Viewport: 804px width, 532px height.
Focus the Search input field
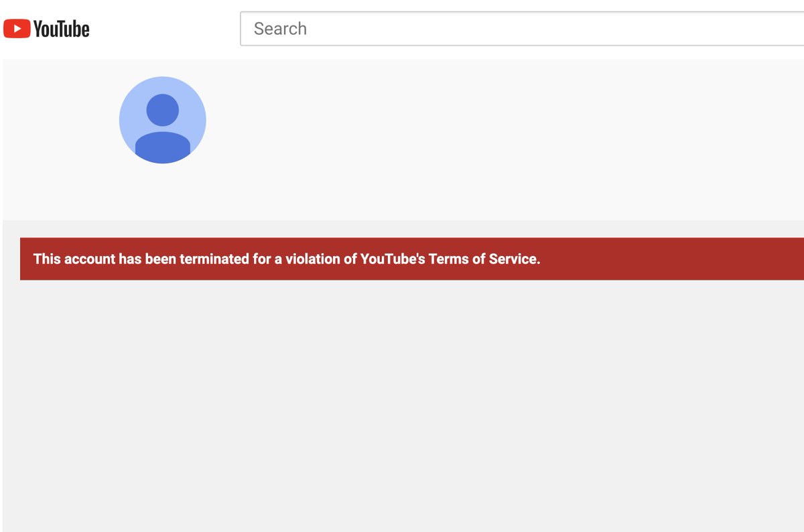pyautogui.click(x=522, y=29)
